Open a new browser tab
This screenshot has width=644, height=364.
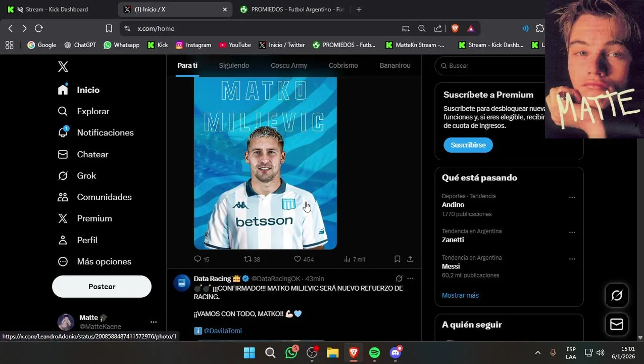[359, 9]
